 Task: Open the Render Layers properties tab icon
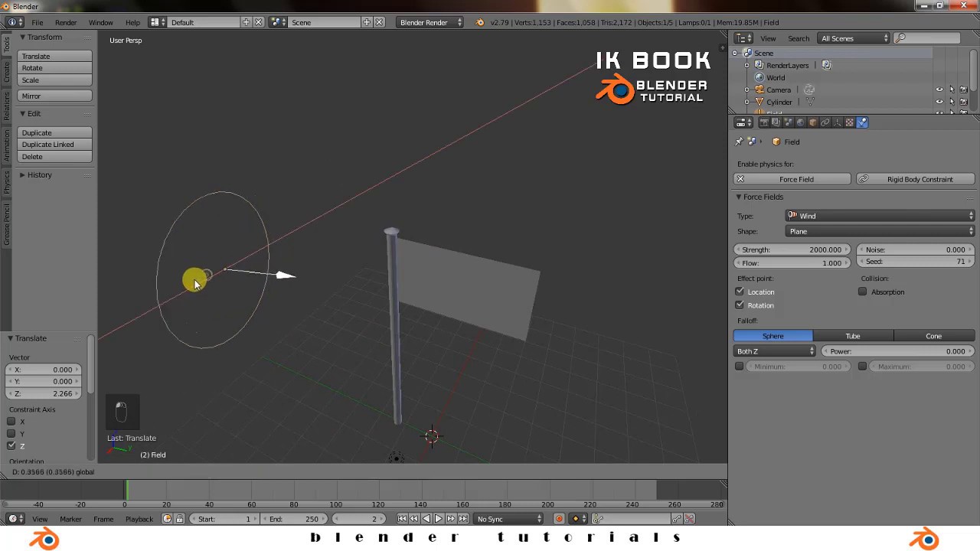776,122
